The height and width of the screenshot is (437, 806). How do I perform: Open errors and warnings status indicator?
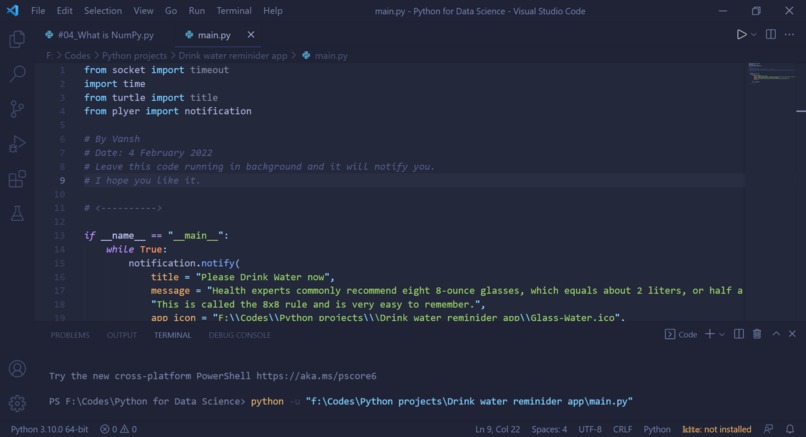point(118,429)
